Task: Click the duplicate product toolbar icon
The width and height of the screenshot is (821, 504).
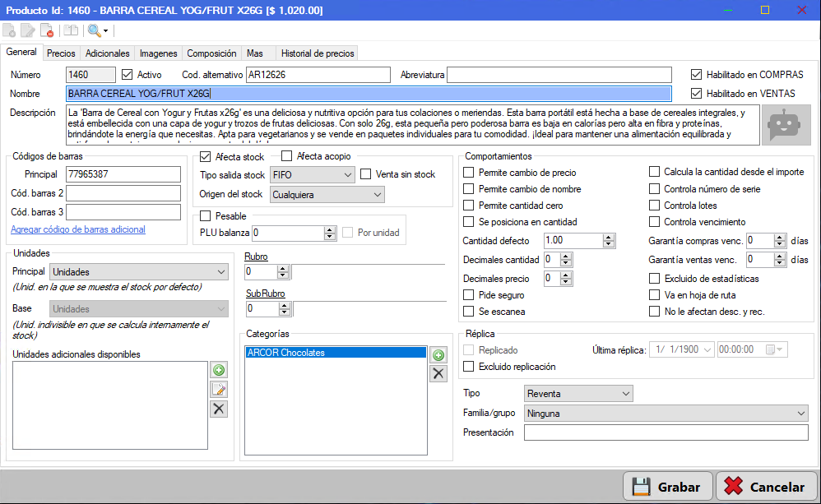Action: click(71, 31)
